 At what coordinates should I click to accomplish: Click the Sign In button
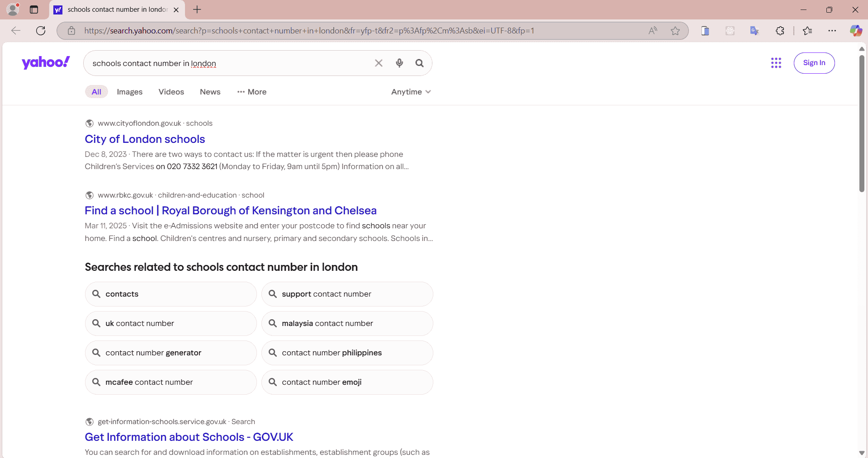814,63
